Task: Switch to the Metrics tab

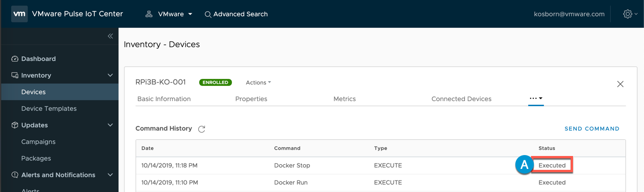Action: tap(344, 99)
